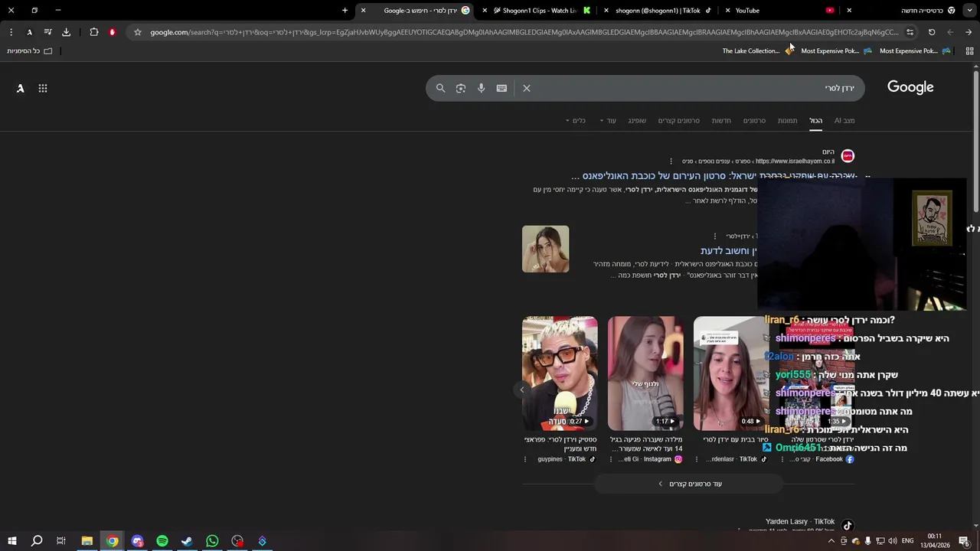
Task: Switch to the מצב AI tab
Action: pyautogui.click(x=844, y=121)
